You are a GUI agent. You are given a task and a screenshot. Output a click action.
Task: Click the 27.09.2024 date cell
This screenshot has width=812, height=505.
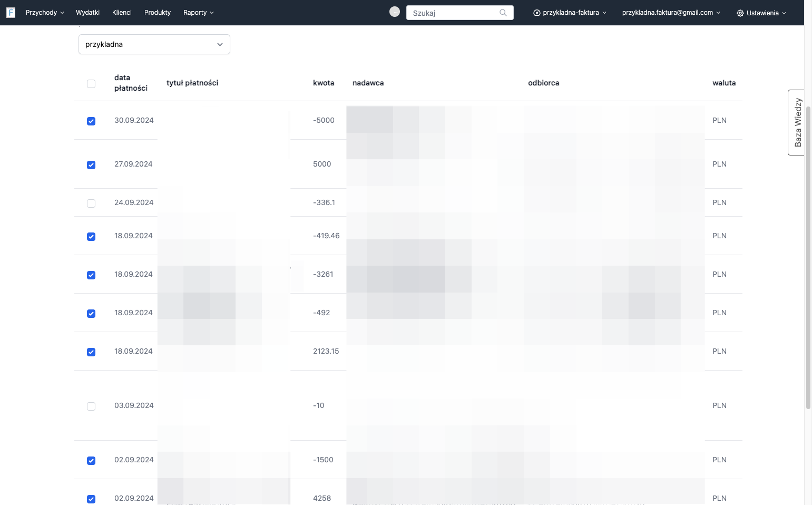(133, 164)
